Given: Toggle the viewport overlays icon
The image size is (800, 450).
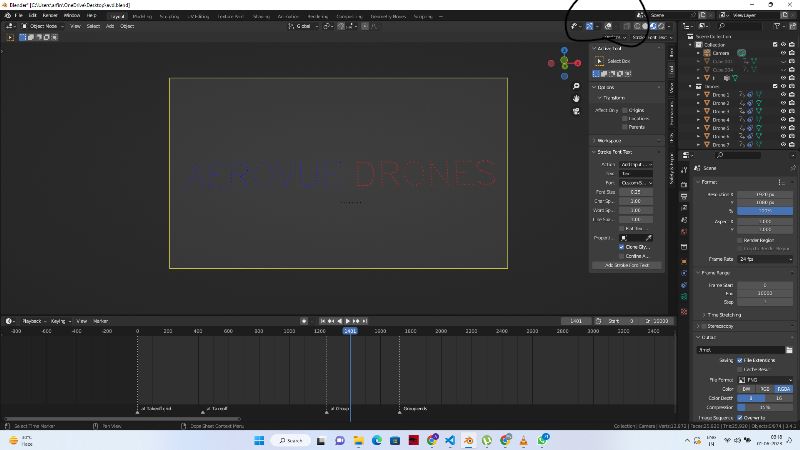Looking at the screenshot, I should click(x=608, y=26).
